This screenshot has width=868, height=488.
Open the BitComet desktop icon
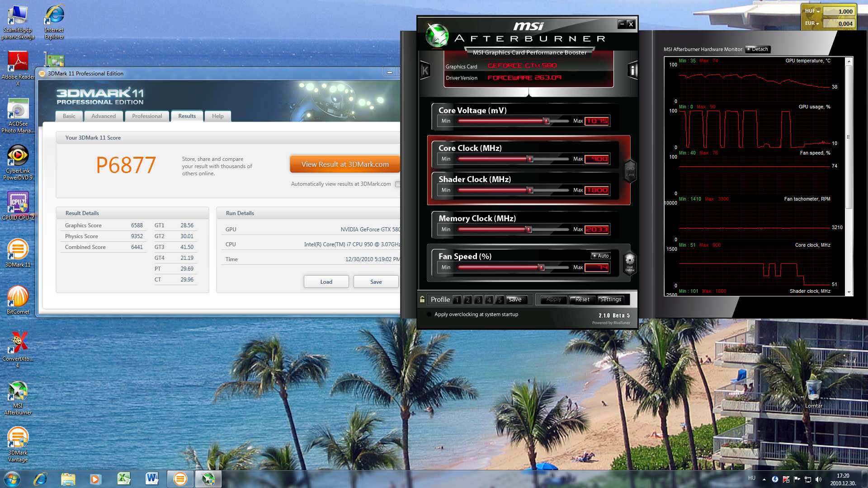pos(18,300)
